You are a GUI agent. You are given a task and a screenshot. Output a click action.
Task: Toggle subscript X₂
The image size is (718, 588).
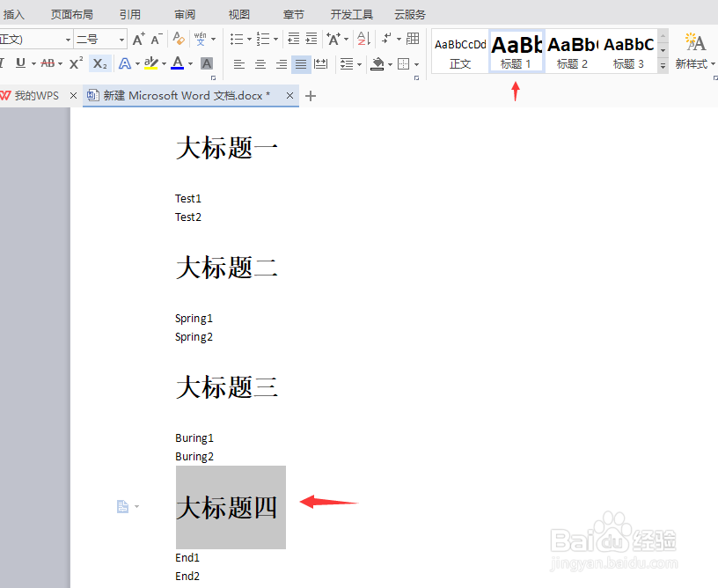99,63
